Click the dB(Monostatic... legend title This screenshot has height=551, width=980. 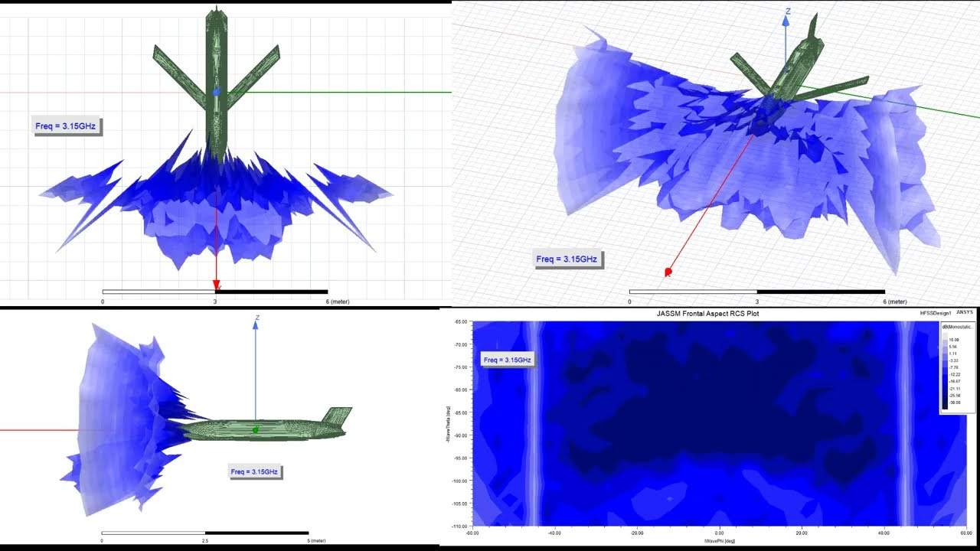pos(958,327)
